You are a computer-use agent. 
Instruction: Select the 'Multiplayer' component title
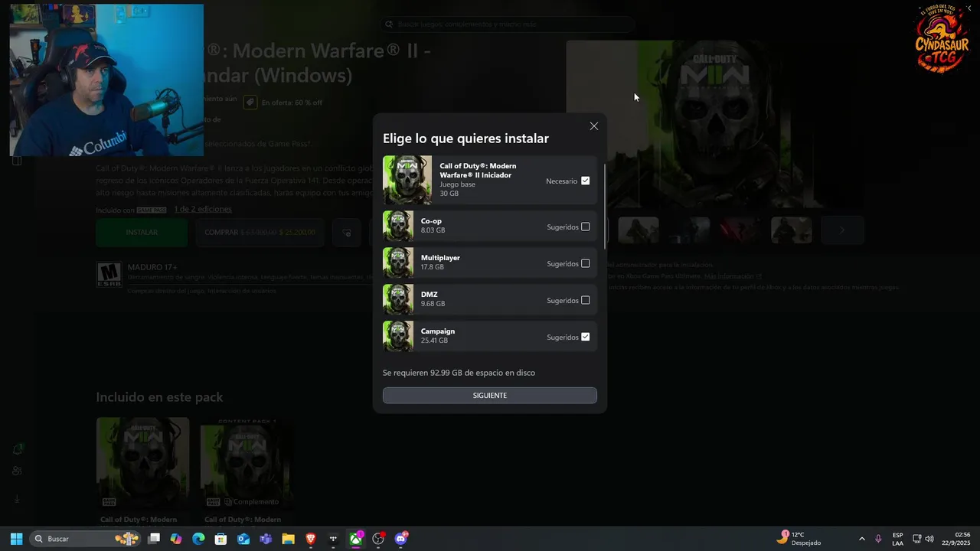(440, 258)
